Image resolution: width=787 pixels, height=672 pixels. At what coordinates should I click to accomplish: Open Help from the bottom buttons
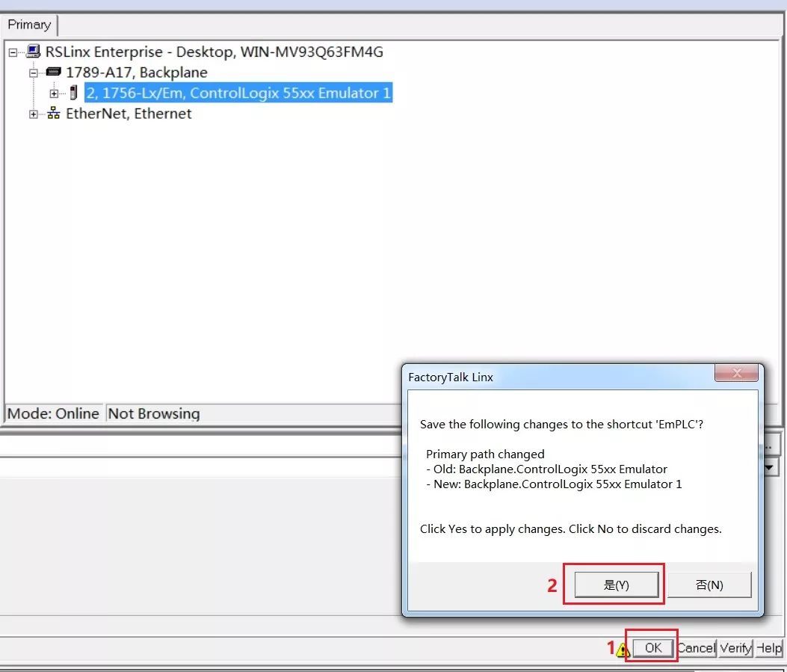point(769,648)
